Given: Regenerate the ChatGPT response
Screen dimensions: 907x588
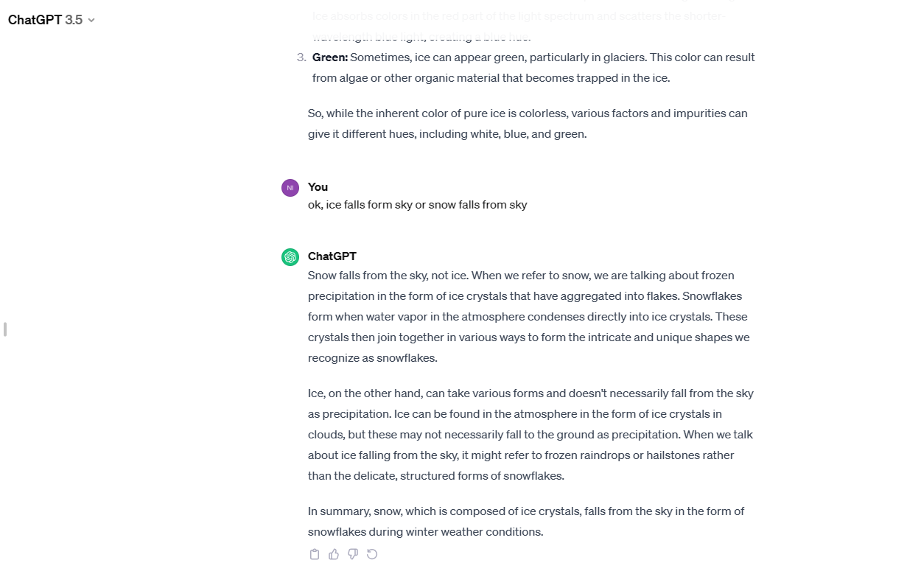Looking at the screenshot, I should click(x=372, y=554).
